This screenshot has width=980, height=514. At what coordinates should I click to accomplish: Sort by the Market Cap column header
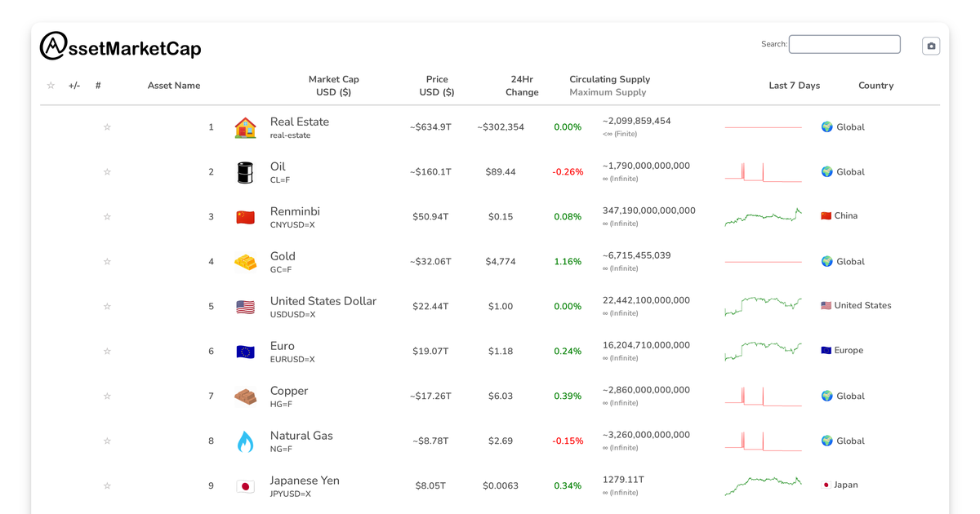[334, 86]
